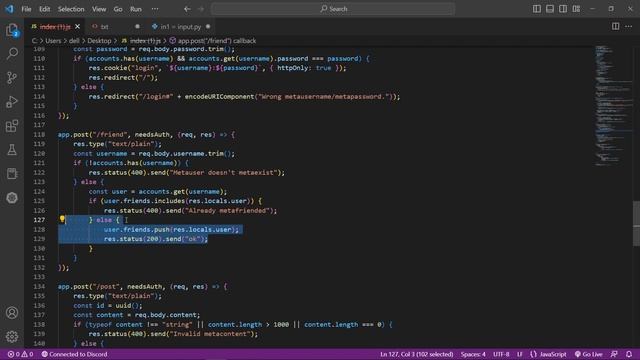640x360 pixels.
Task: Click the Search command center box
Action: point(333,9)
